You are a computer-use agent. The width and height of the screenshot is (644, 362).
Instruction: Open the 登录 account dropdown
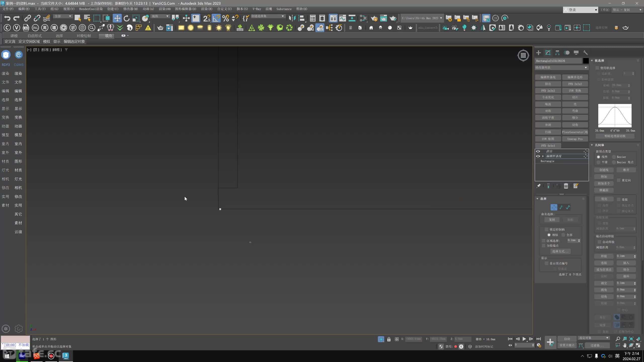[x=580, y=10]
